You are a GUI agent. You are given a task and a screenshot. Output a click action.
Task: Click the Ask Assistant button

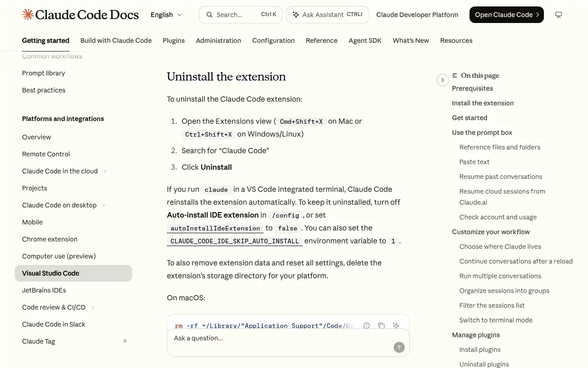[x=328, y=15]
